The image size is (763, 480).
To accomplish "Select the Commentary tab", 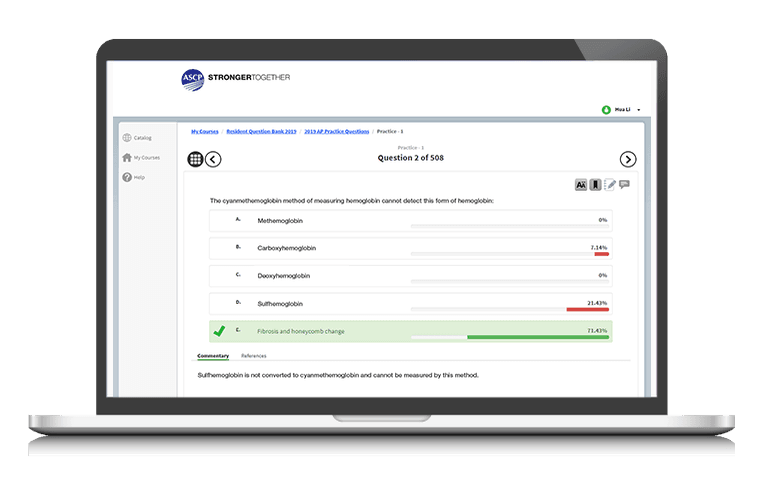I will [212, 356].
